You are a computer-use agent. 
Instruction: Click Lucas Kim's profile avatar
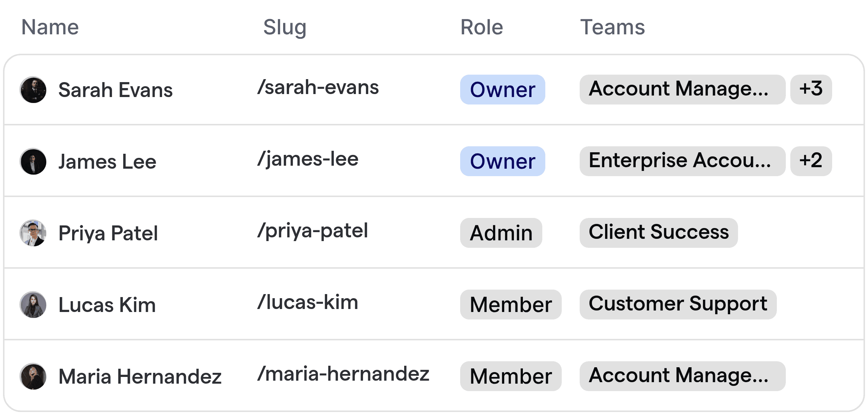[33, 305]
